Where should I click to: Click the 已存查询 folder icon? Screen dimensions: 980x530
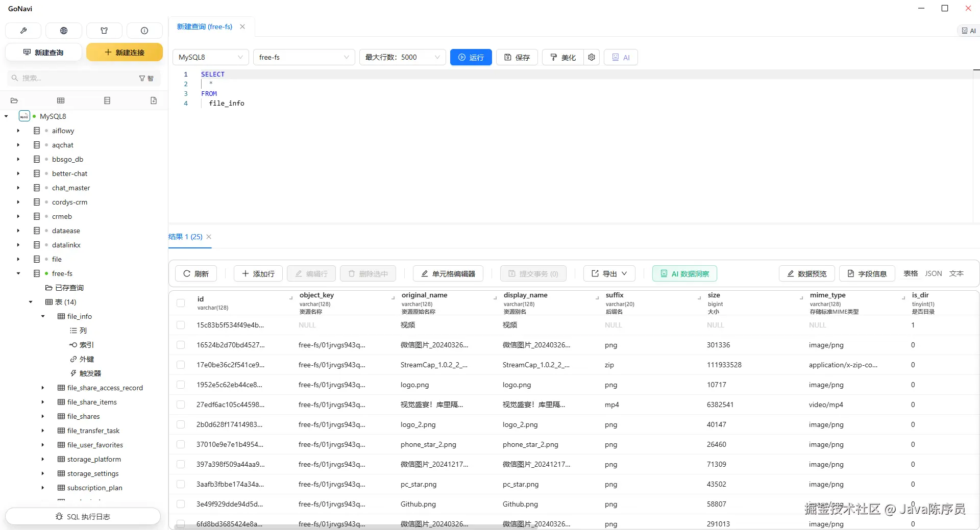tap(49, 288)
